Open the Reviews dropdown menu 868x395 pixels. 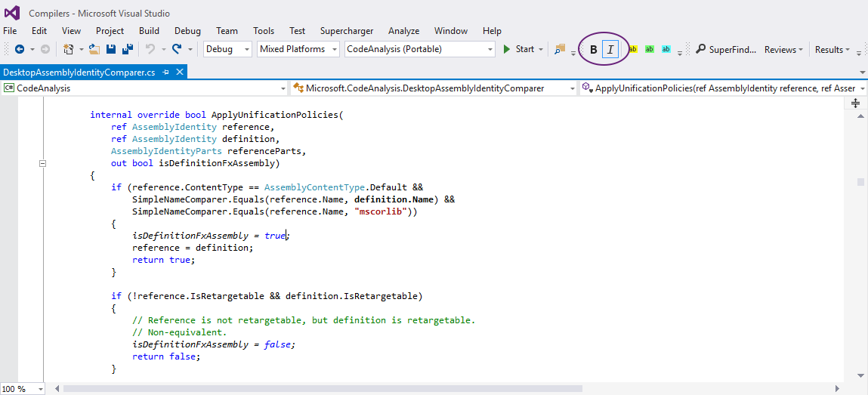783,49
